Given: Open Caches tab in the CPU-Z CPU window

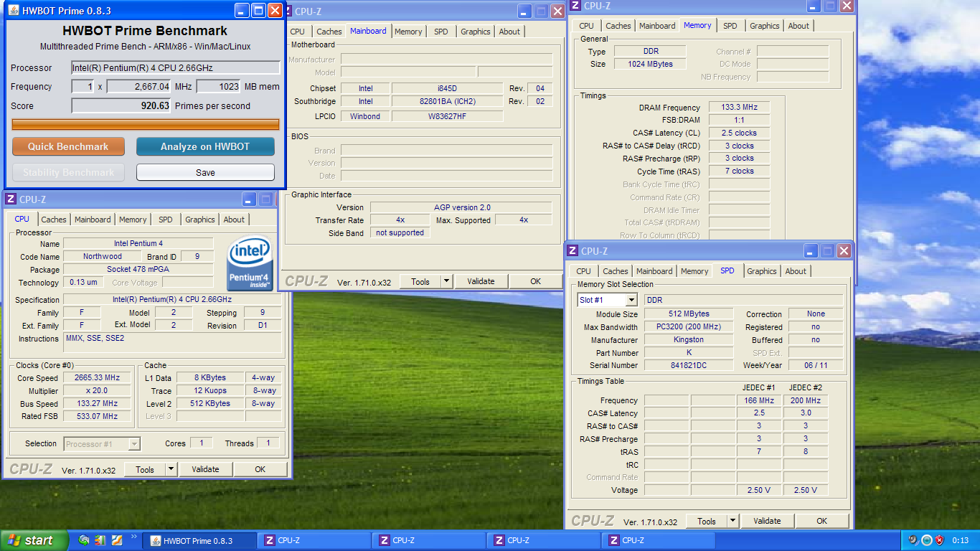Looking at the screenshot, I should (x=54, y=220).
